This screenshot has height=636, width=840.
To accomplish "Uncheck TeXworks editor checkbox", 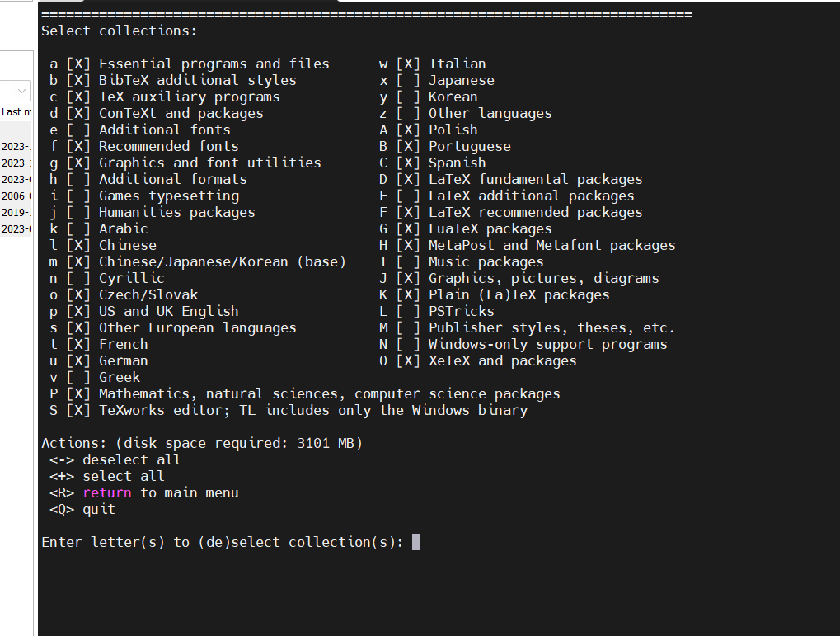I will (x=78, y=410).
